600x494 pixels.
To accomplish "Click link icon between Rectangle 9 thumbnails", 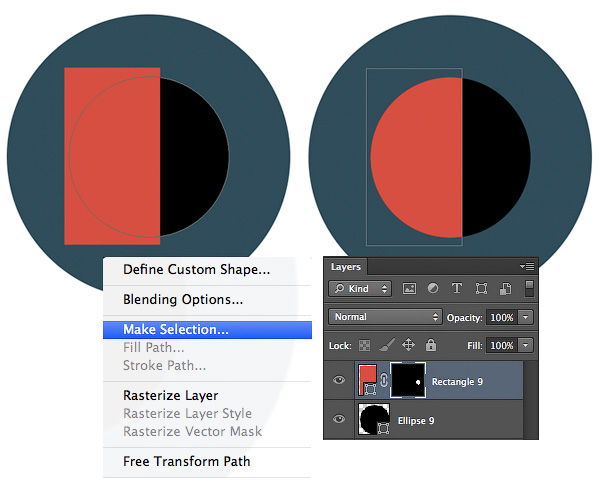I will pos(384,380).
